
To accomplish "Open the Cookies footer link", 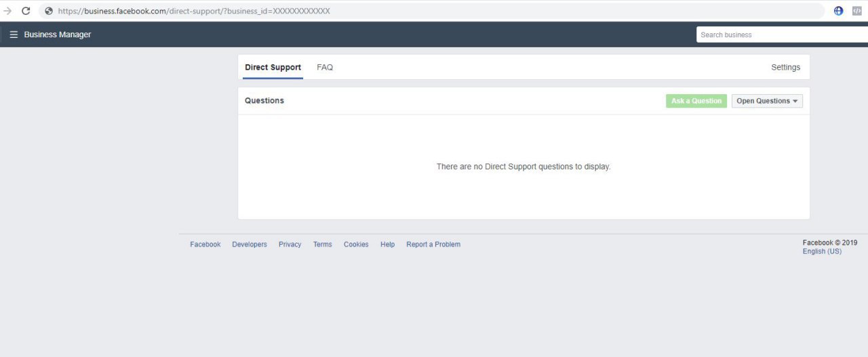I will coord(356,245).
